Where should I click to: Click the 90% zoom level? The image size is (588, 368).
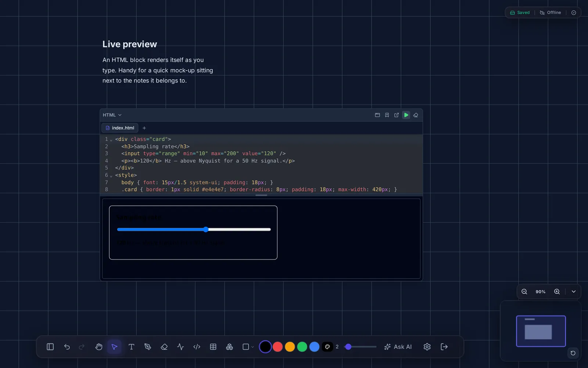pyautogui.click(x=541, y=292)
